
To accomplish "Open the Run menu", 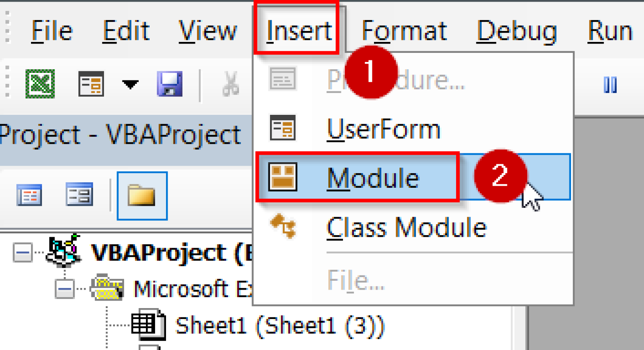I will (609, 29).
